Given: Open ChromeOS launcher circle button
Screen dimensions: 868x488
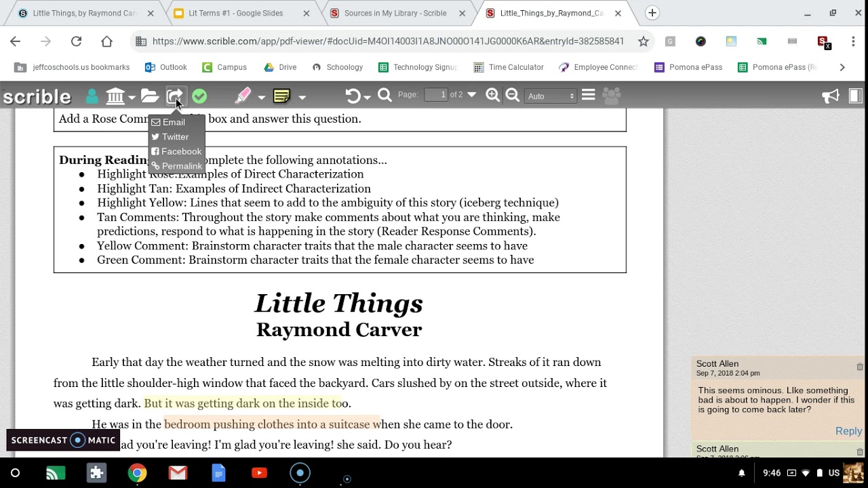Looking at the screenshot, I should click(x=15, y=473).
